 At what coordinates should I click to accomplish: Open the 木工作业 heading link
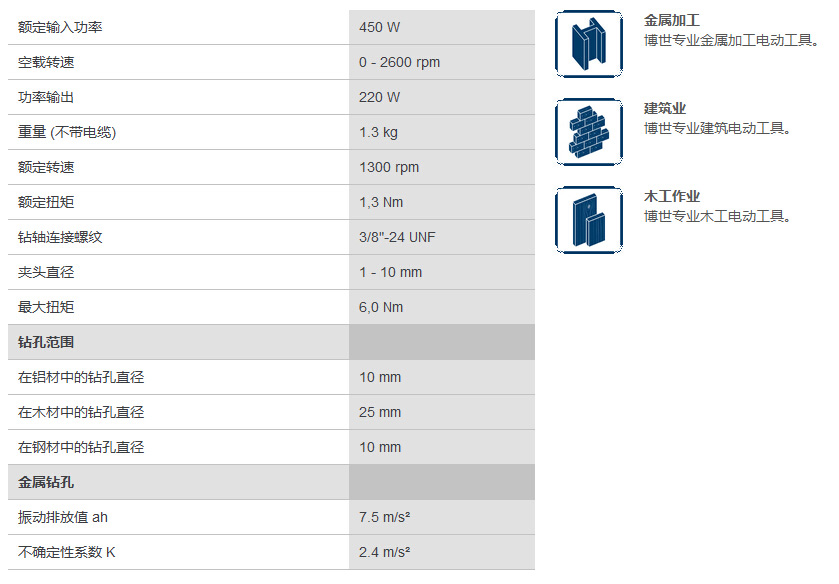672,196
